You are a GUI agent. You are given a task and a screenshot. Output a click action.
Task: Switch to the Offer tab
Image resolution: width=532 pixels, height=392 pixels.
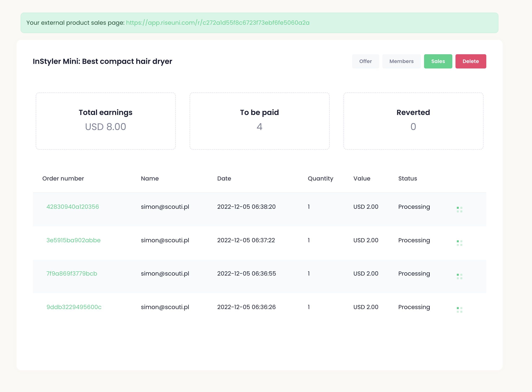(x=365, y=61)
